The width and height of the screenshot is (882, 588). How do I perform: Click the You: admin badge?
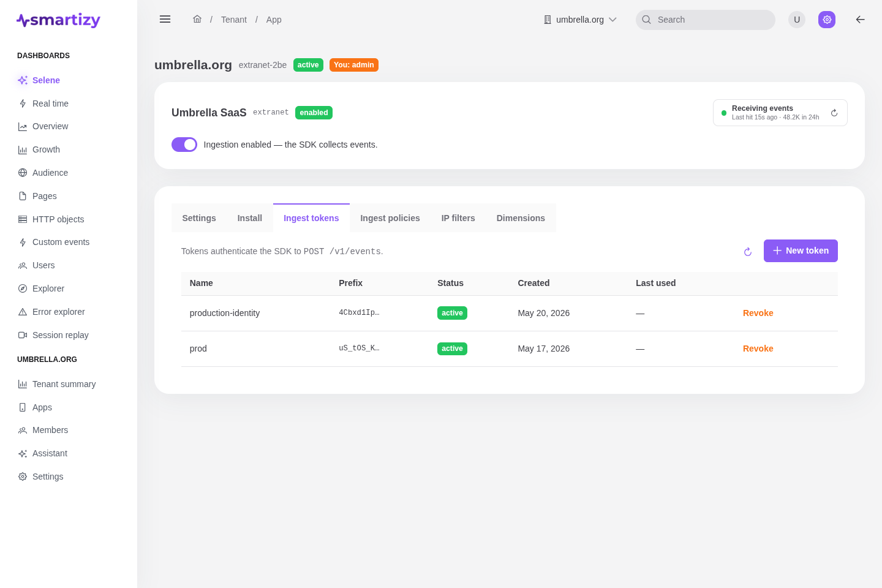354,65
